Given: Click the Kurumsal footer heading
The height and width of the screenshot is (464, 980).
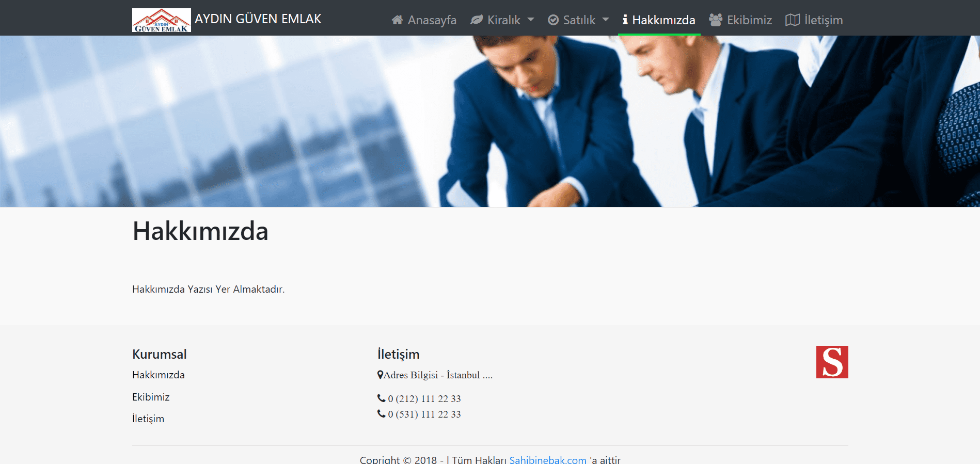Looking at the screenshot, I should pos(160,354).
